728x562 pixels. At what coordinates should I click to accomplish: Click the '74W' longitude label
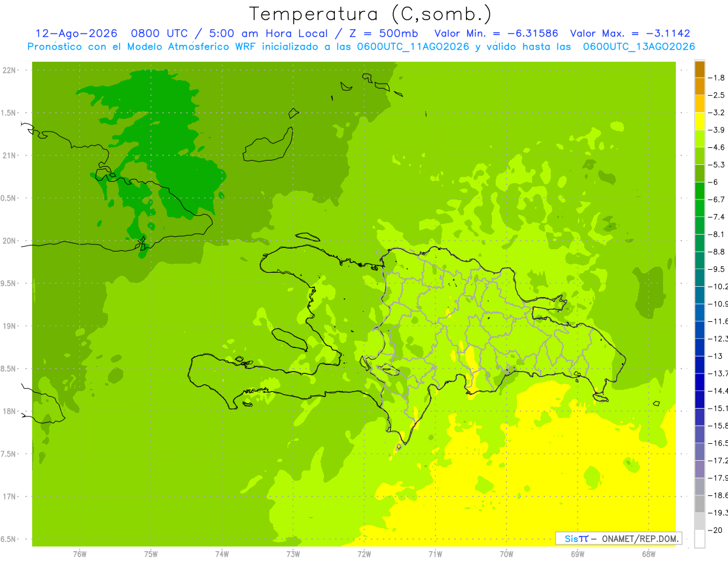222,554
